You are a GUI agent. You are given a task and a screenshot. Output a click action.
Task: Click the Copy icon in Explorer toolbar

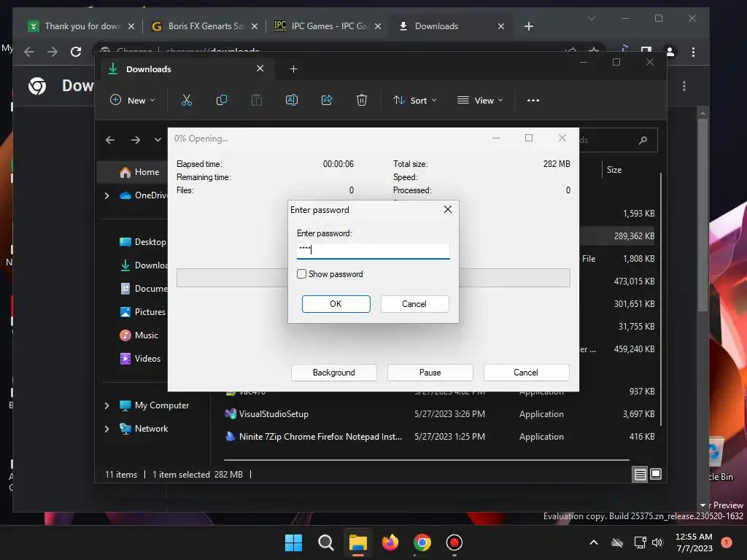[222, 100]
